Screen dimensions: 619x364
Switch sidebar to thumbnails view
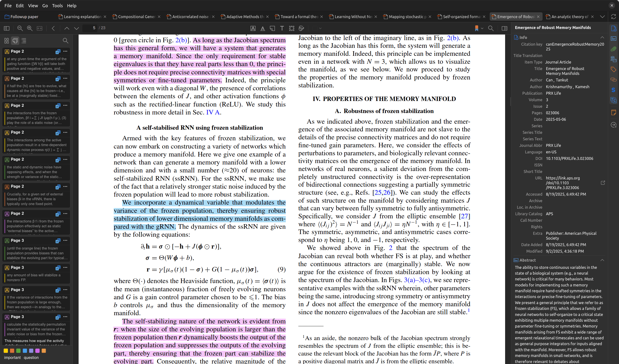(x=7, y=41)
